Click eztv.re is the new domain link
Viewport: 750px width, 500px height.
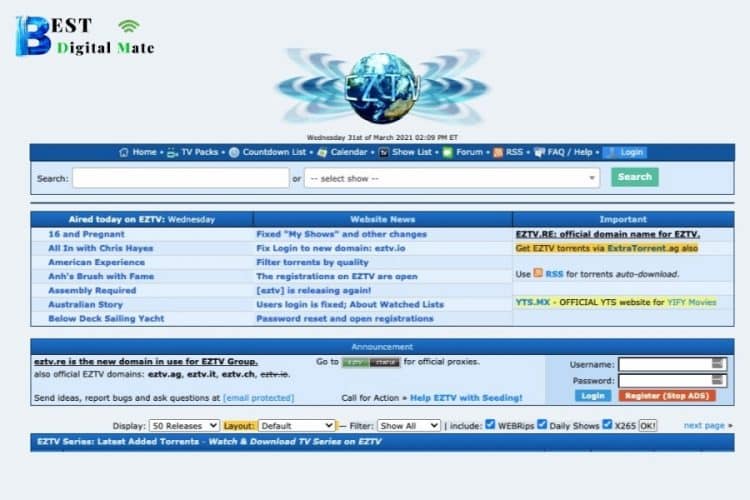point(146,361)
